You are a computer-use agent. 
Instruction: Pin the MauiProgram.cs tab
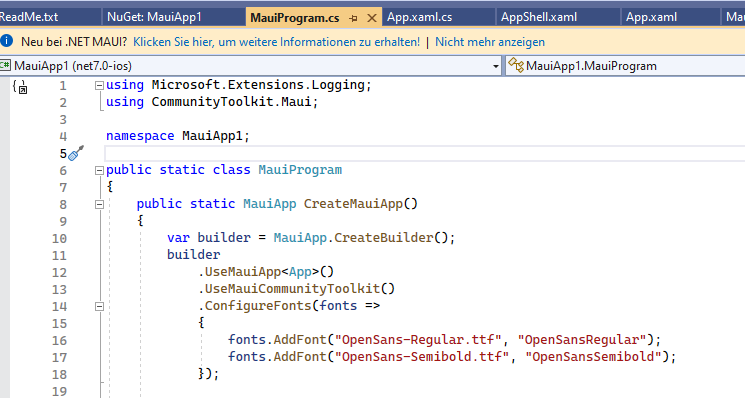(x=353, y=19)
